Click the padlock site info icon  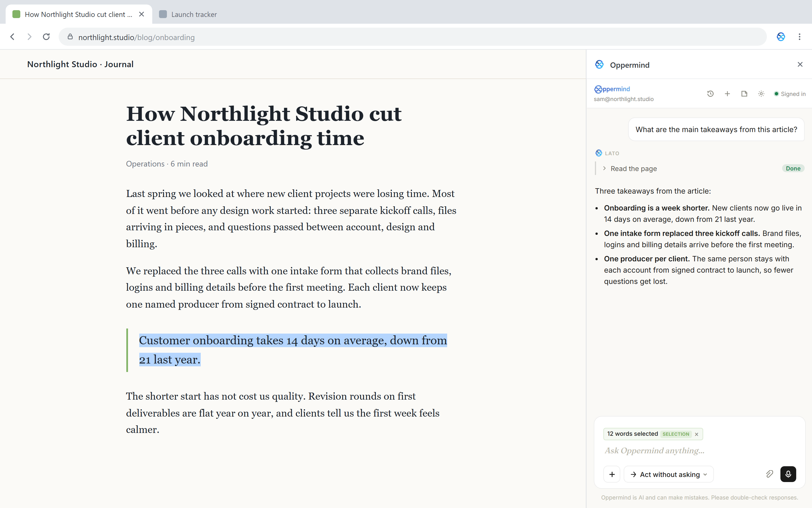(x=70, y=37)
